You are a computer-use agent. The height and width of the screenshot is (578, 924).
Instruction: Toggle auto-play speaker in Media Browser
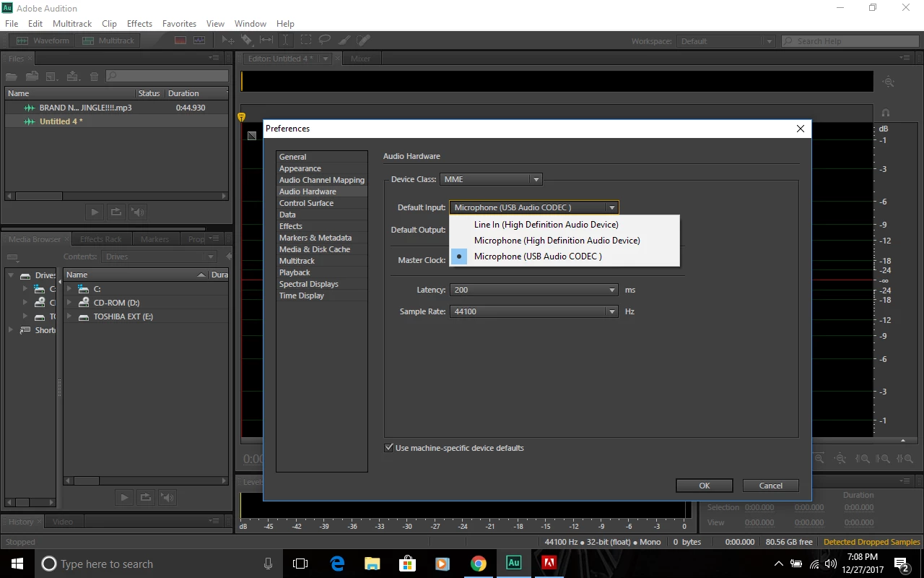(x=167, y=497)
